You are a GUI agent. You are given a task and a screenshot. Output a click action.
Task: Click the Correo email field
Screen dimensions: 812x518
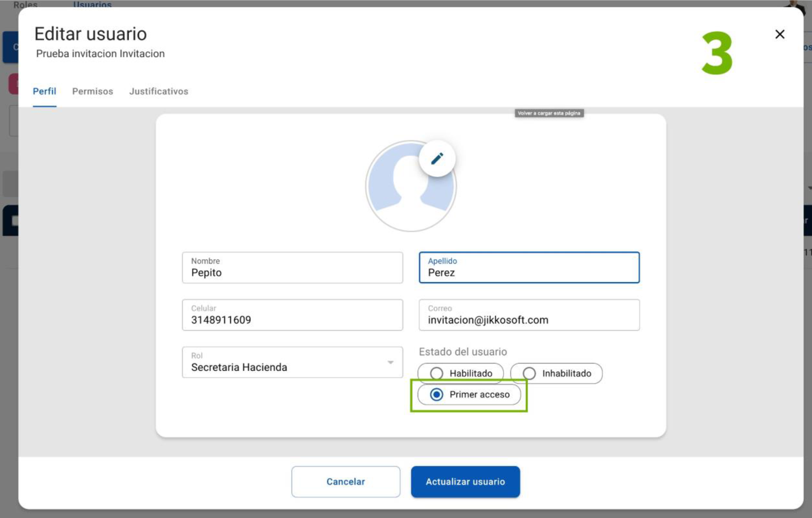pos(529,315)
